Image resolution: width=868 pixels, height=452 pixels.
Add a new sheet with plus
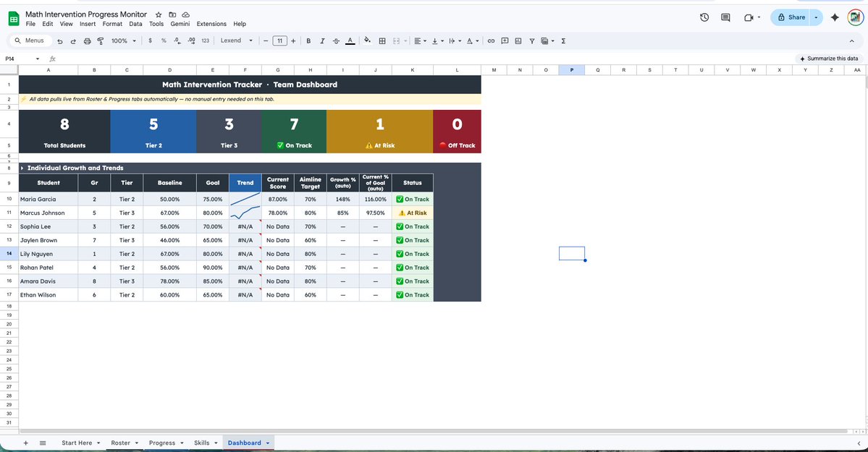[25, 443]
